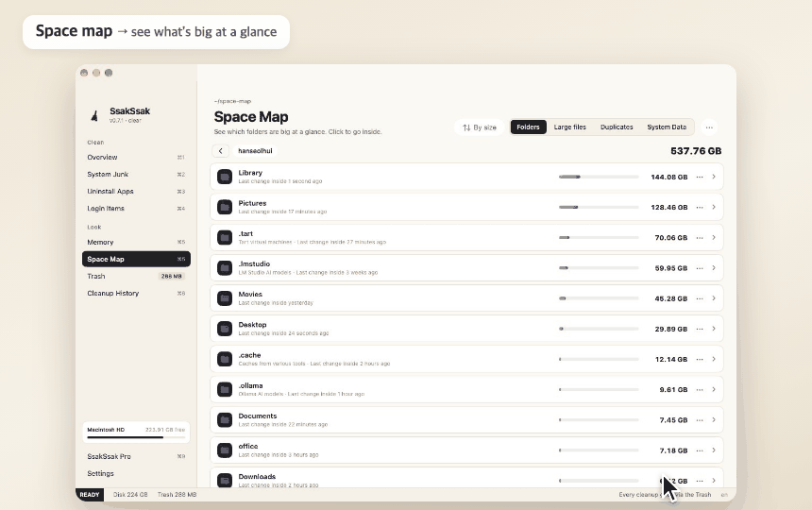This screenshot has width=812, height=510.
Task: Click the 537.76 GB total size
Action: (696, 151)
